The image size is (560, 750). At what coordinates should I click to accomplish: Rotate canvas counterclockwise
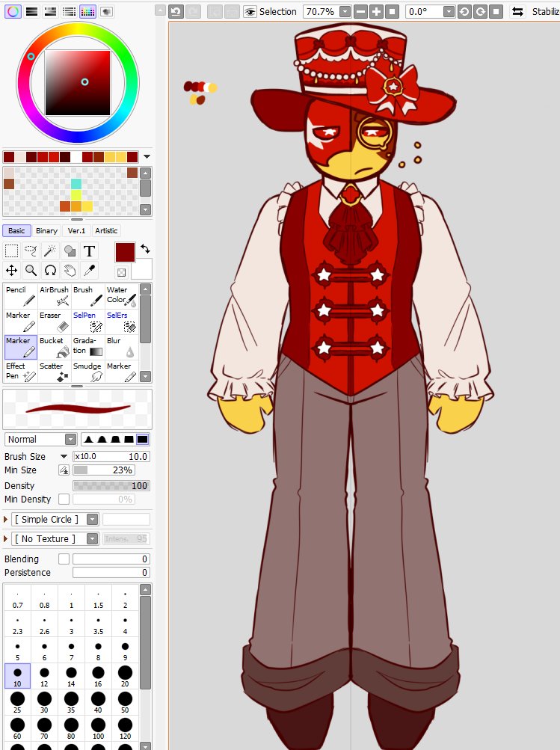tap(464, 11)
